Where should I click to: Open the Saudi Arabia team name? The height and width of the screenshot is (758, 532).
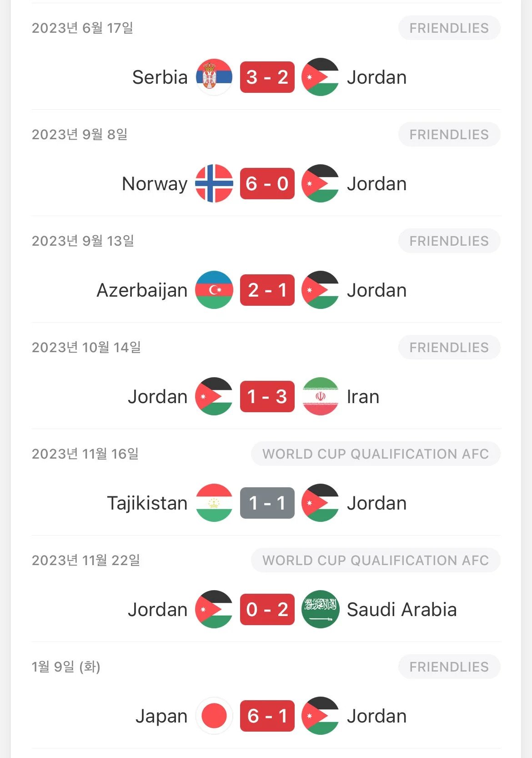pos(402,610)
